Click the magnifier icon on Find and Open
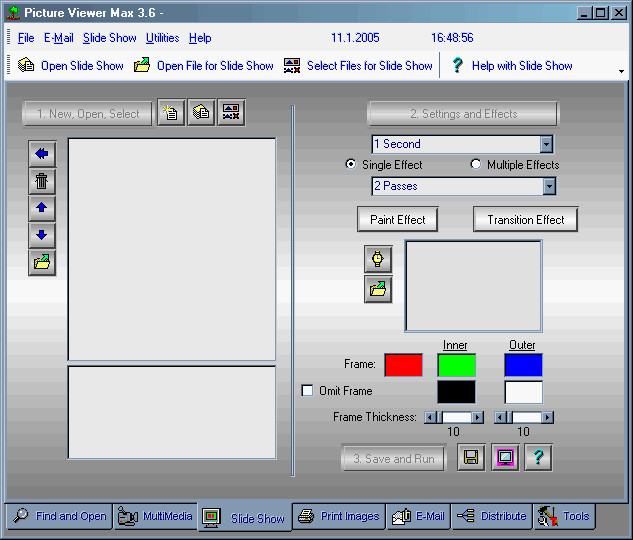Image resolution: width=633 pixels, height=540 pixels. [x=21, y=515]
